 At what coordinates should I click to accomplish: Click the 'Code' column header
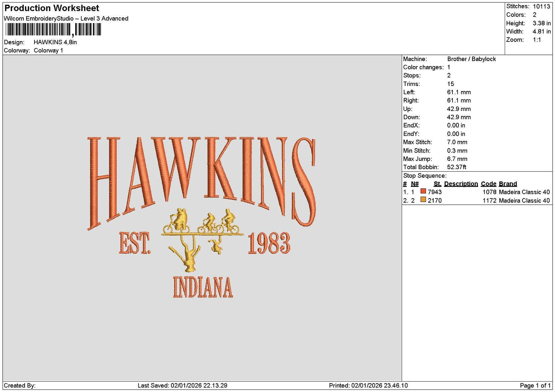click(489, 184)
